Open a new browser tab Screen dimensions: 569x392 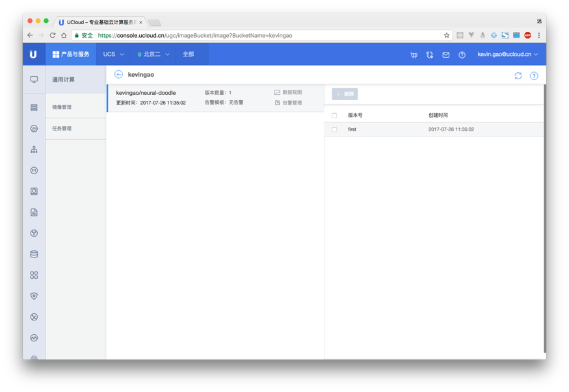tap(155, 23)
